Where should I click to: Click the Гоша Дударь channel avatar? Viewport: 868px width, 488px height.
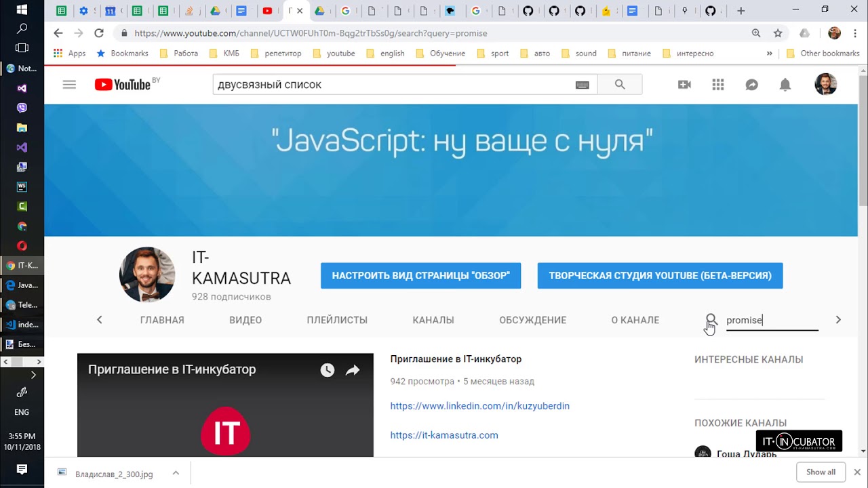pos(703,452)
